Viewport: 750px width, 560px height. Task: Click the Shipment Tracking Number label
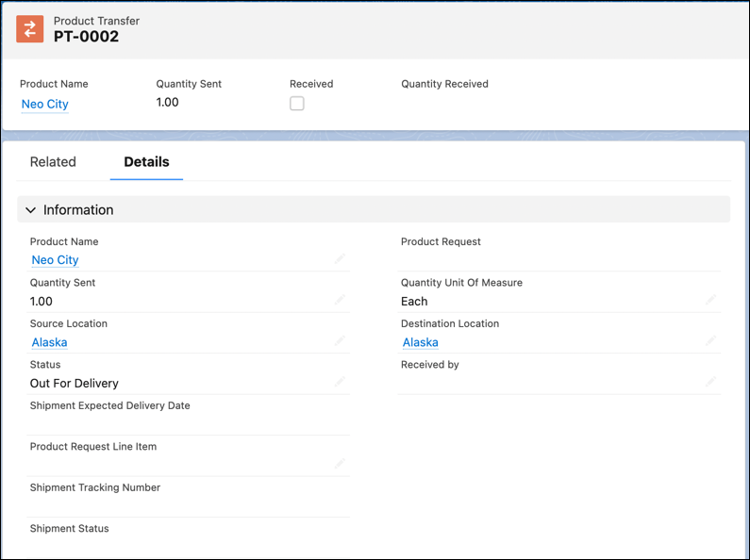tap(95, 487)
